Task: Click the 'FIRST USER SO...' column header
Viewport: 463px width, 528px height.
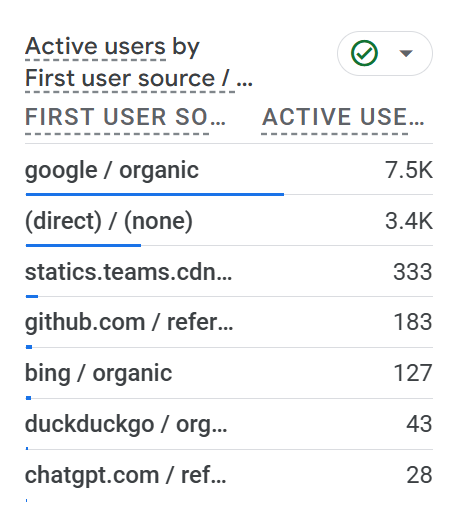Action: point(125,117)
